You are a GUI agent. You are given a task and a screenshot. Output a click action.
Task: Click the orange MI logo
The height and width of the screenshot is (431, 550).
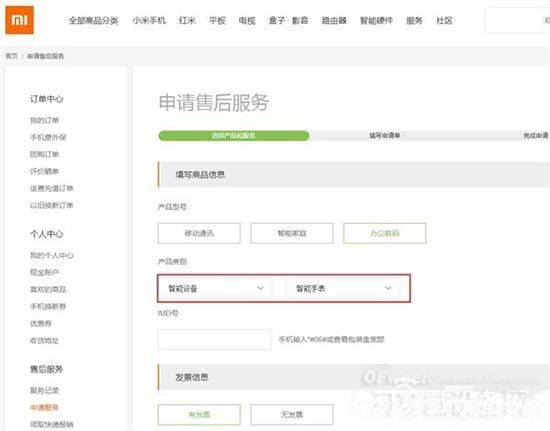coord(20,20)
